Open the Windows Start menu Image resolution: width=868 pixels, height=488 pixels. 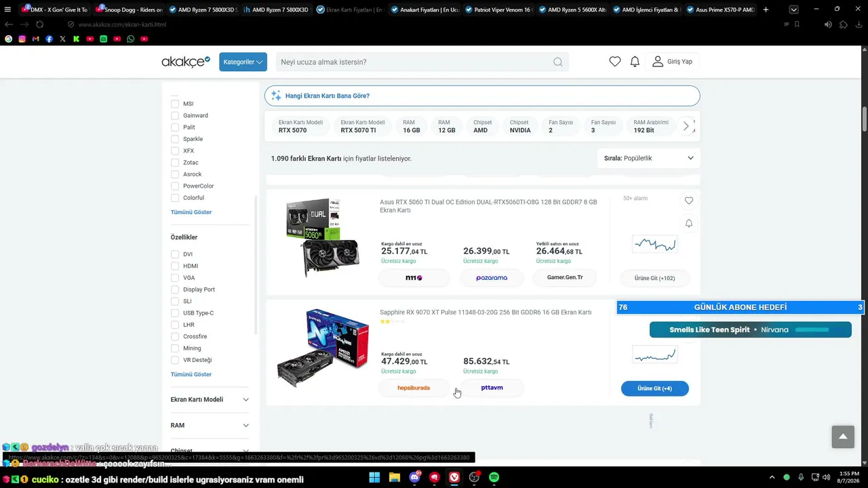point(374,478)
